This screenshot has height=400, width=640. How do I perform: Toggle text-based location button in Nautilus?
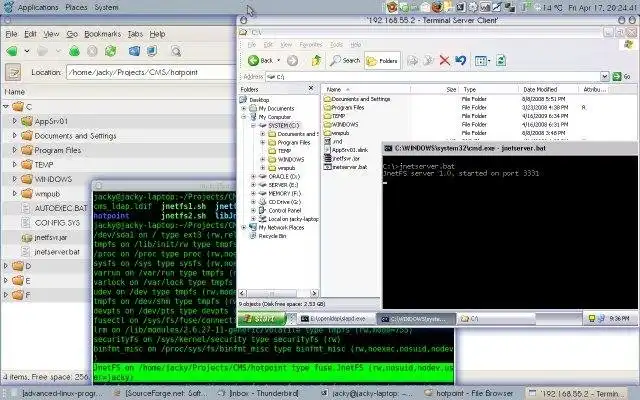coord(13,72)
